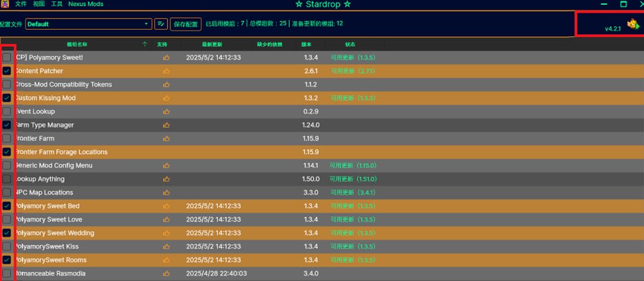Sort by the 版本 column header
Image resolution: width=644 pixels, height=281 pixels.
[x=306, y=44]
